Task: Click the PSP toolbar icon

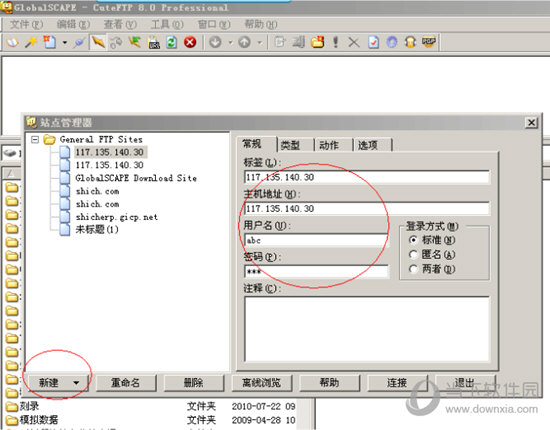Action: coord(429,43)
